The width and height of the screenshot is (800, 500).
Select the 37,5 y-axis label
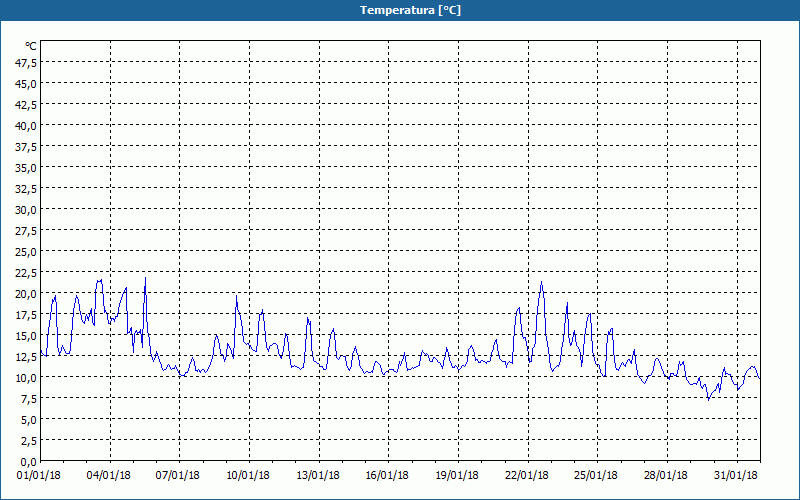pyautogui.click(x=26, y=147)
